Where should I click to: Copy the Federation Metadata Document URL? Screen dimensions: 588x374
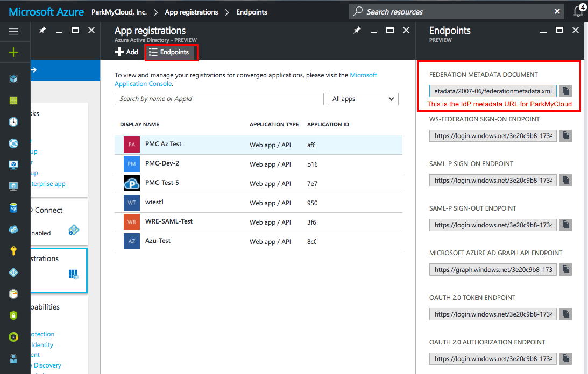(566, 91)
